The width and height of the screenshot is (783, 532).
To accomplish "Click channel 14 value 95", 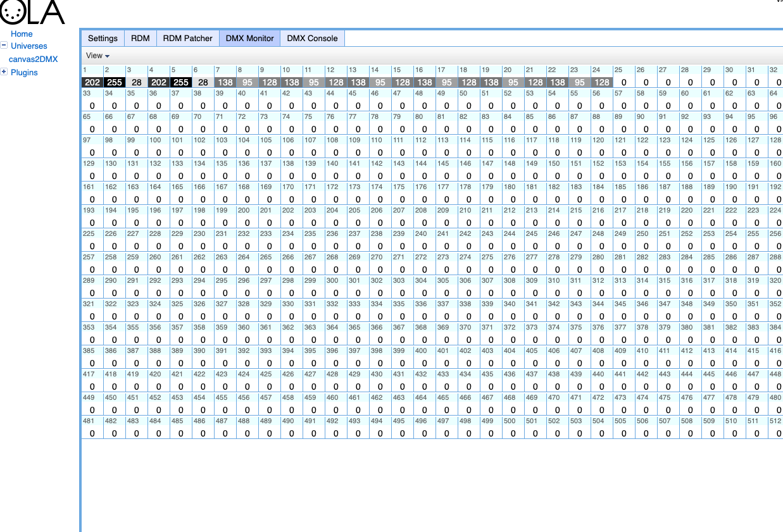I will click(380, 82).
